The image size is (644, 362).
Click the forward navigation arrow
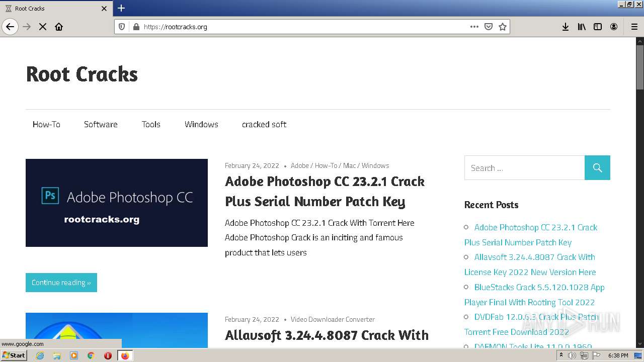point(27,27)
